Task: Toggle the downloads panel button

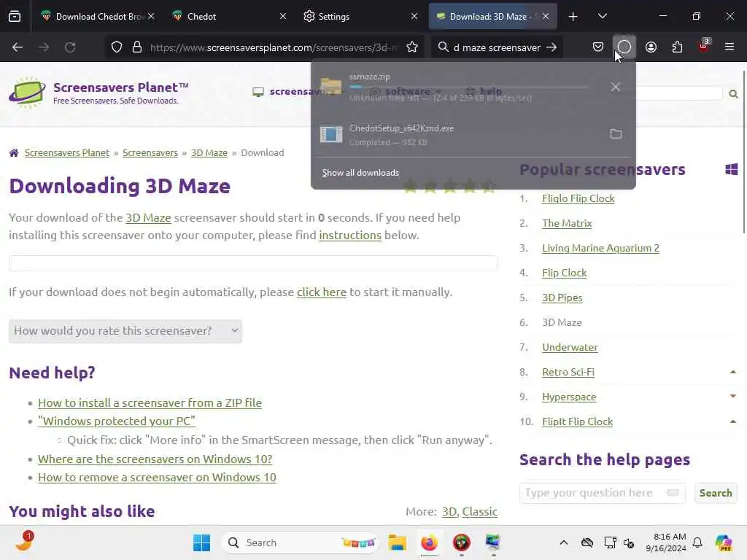Action: click(624, 47)
